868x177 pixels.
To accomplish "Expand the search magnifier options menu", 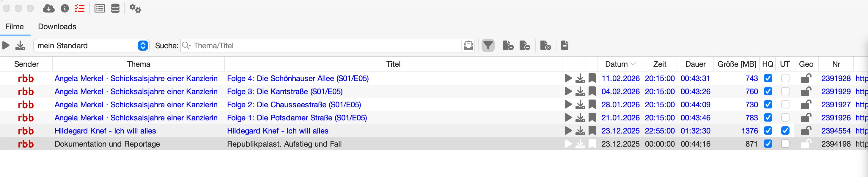I will (x=186, y=46).
